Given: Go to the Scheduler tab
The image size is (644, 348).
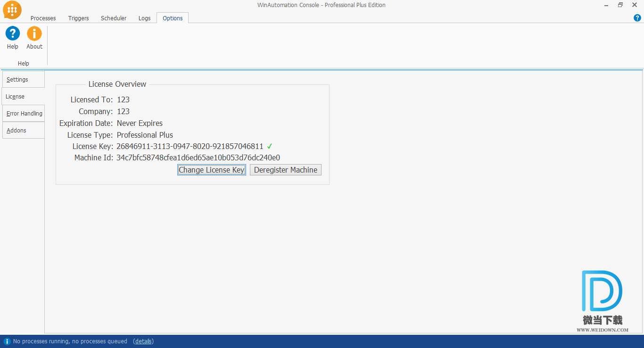Looking at the screenshot, I should click(114, 18).
